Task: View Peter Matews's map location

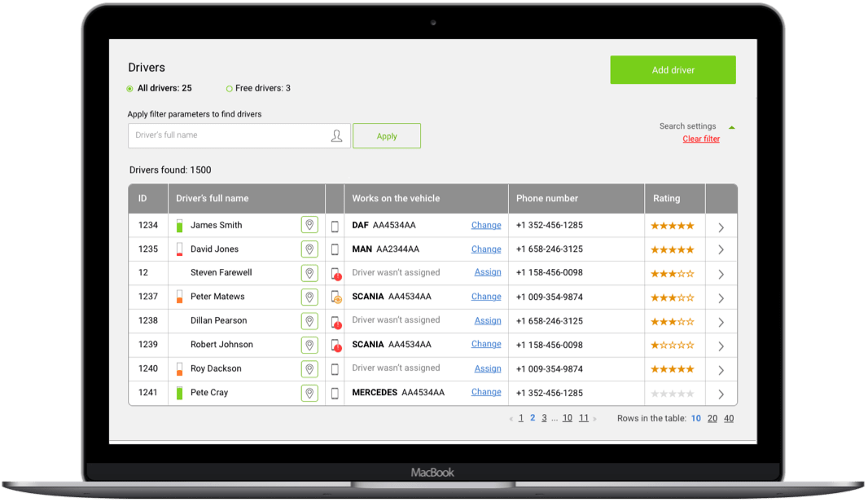Action: pyautogui.click(x=309, y=297)
